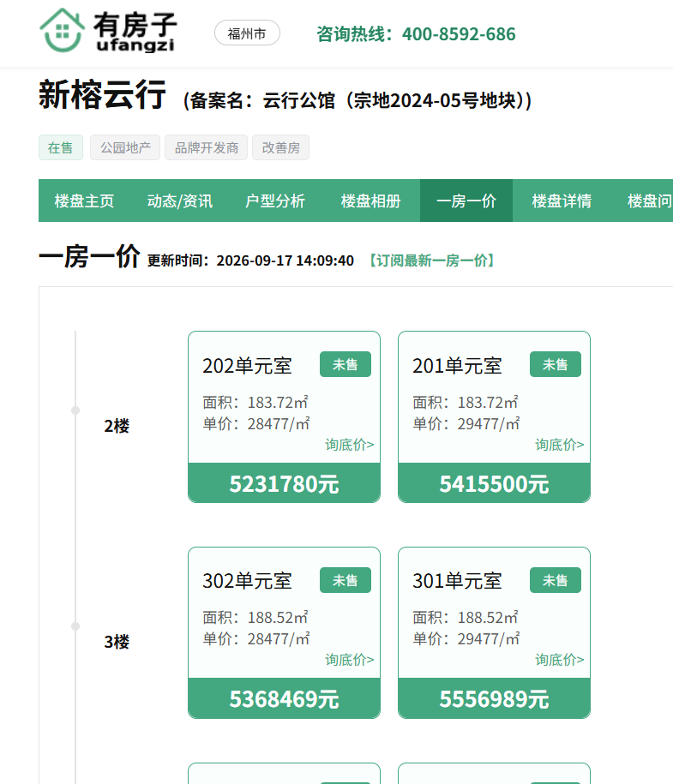This screenshot has height=784, width=673.
Task: Click the 在售 status tag
Action: (61, 147)
